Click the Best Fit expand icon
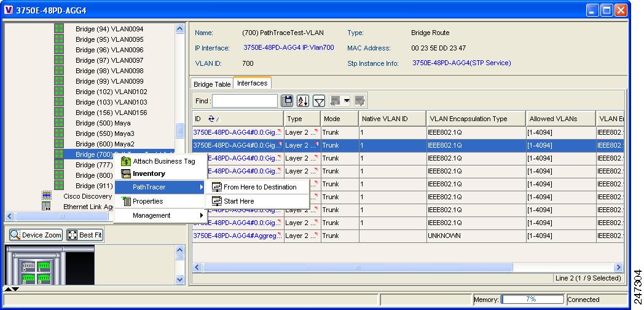 tap(73, 235)
